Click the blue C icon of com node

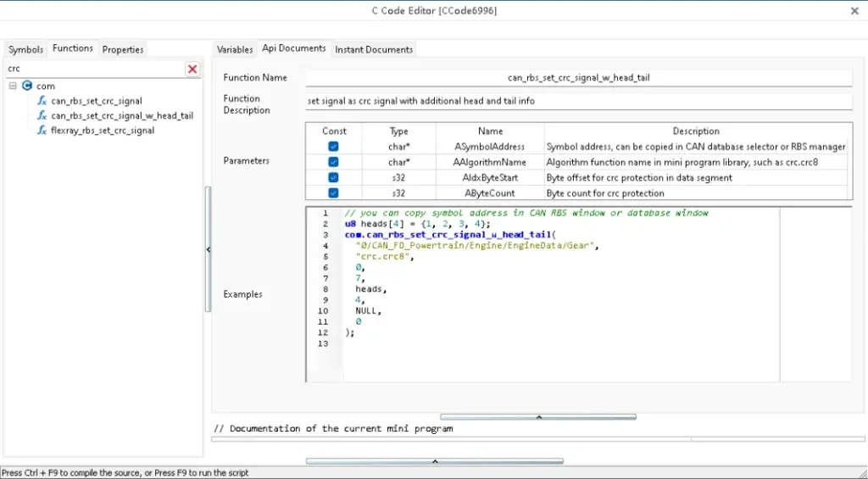(x=27, y=86)
